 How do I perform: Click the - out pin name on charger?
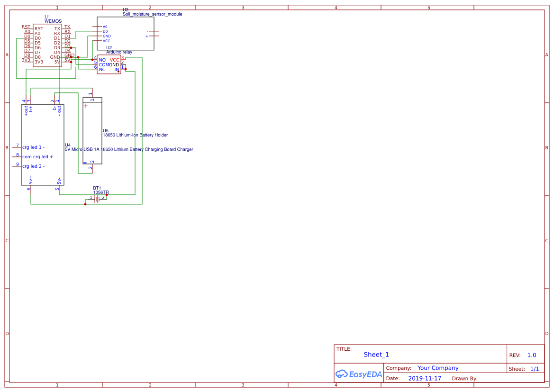coord(59,110)
